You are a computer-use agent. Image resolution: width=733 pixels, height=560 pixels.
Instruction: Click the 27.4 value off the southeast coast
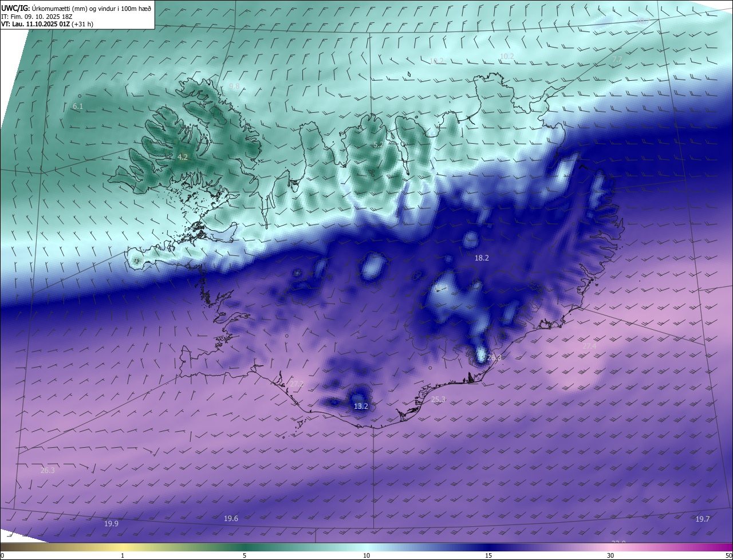(x=589, y=346)
